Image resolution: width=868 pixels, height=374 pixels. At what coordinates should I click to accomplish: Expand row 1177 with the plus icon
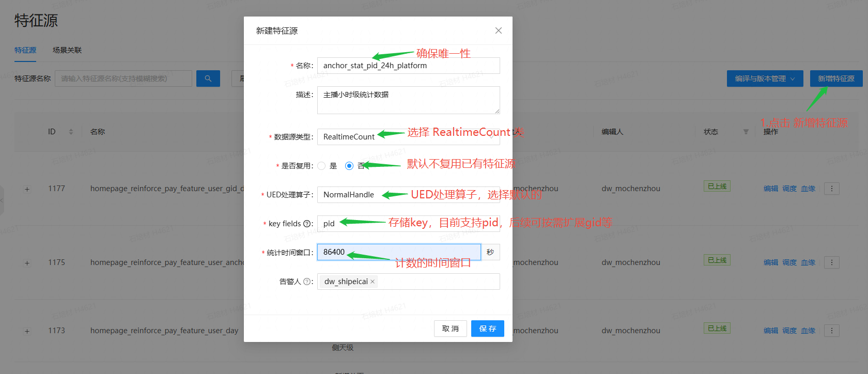click(x=27, y=189)
